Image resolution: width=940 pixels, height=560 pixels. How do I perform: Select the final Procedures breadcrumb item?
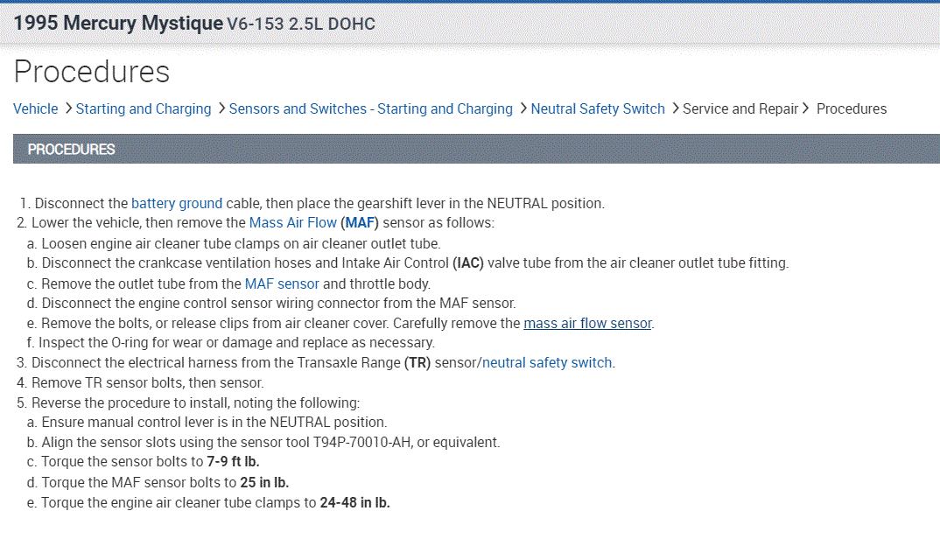coord(851,109)
